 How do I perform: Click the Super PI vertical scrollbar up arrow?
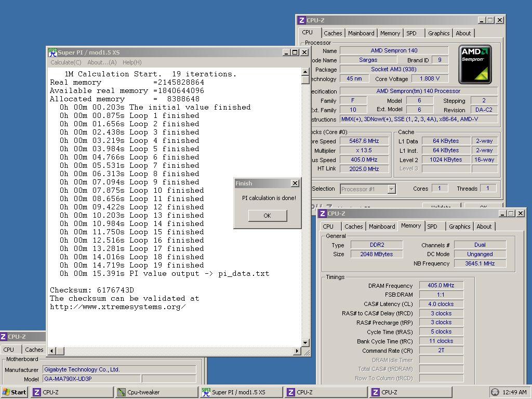point(305,72)
